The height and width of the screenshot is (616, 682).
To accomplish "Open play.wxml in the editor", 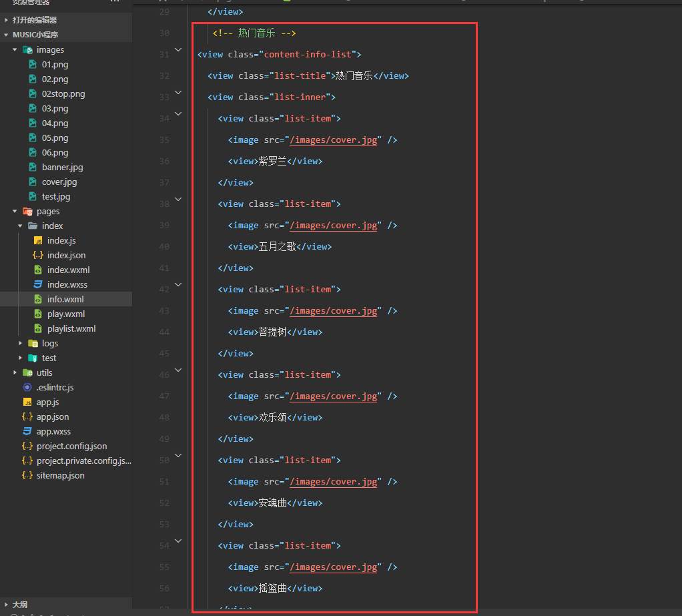I will pyautogui.click(x=65, y=314).
